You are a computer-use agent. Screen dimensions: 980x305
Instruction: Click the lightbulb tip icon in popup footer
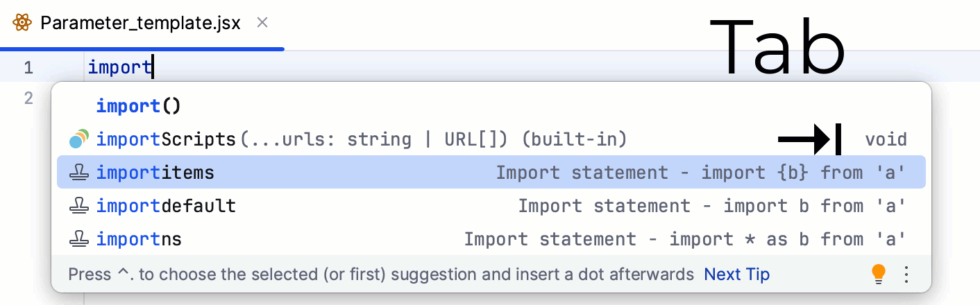tap(879, 274)
